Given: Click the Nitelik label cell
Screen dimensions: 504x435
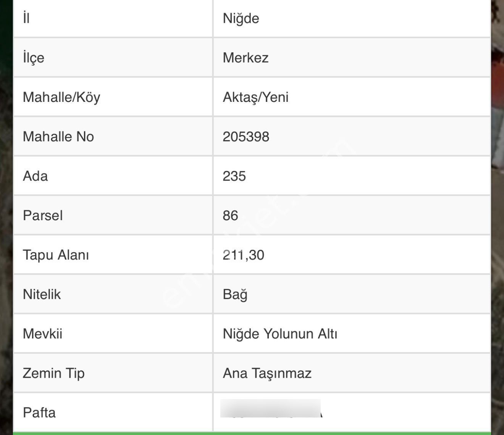Looking at the screenshot, I should pyautogui.click(x=42, y=294).
